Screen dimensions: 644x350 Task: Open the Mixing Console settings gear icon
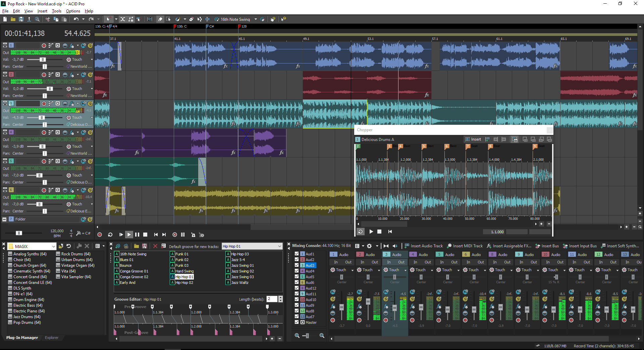tap(369, 246)
